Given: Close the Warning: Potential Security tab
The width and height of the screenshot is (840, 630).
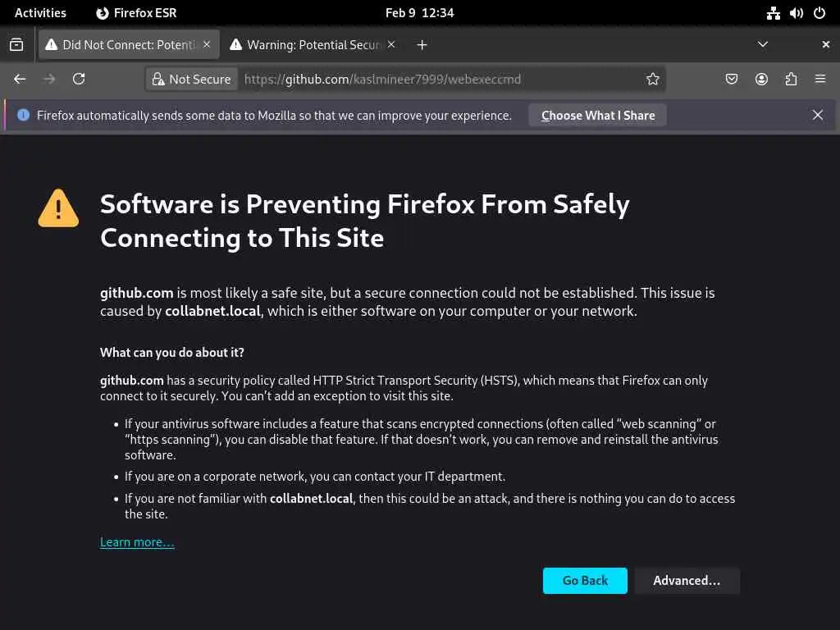Looking at the screenshot, I should [x=391, y=45].
